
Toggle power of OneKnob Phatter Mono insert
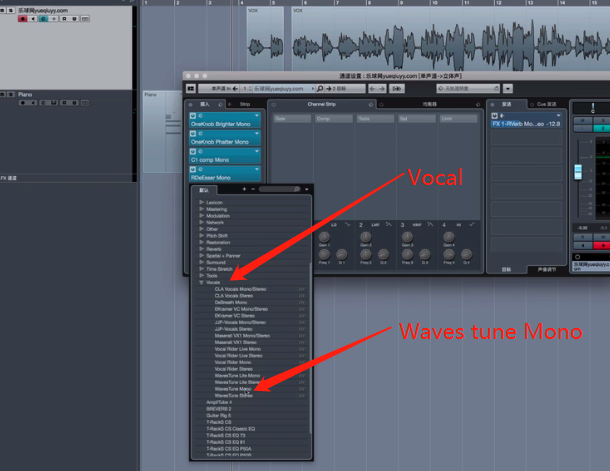pyautogui.click(x=193, y=134)
